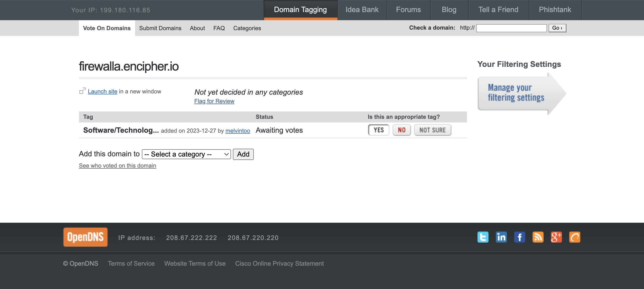Viewport: 644px width, 289px height.
Task: Click the Add category button
Action: 243,154
